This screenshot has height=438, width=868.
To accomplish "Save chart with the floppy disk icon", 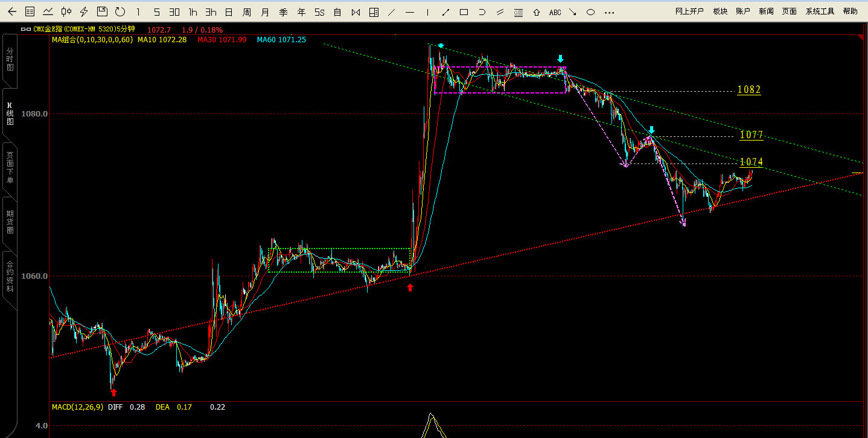I will [102, 11].
